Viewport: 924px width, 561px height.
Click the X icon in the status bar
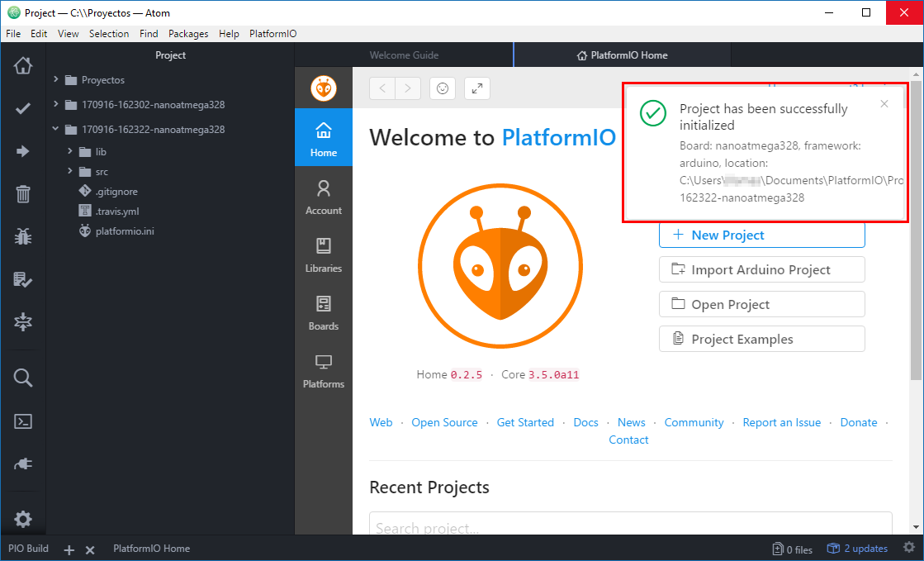90,549
